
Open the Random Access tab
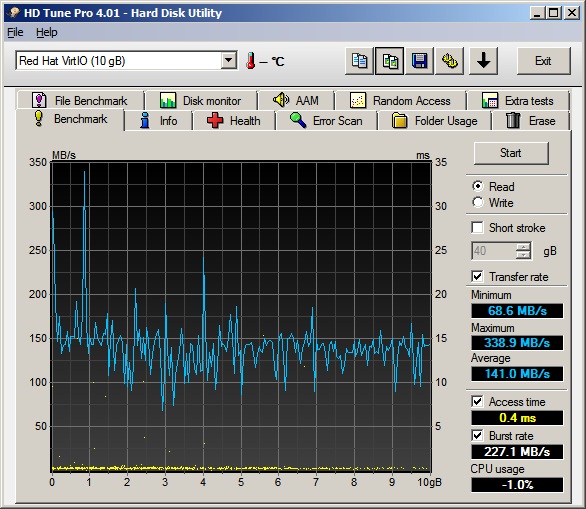point(401,101)
